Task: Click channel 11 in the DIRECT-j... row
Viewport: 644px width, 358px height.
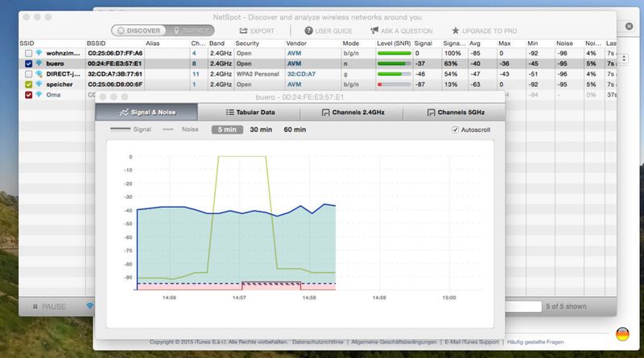Action: 196,74
